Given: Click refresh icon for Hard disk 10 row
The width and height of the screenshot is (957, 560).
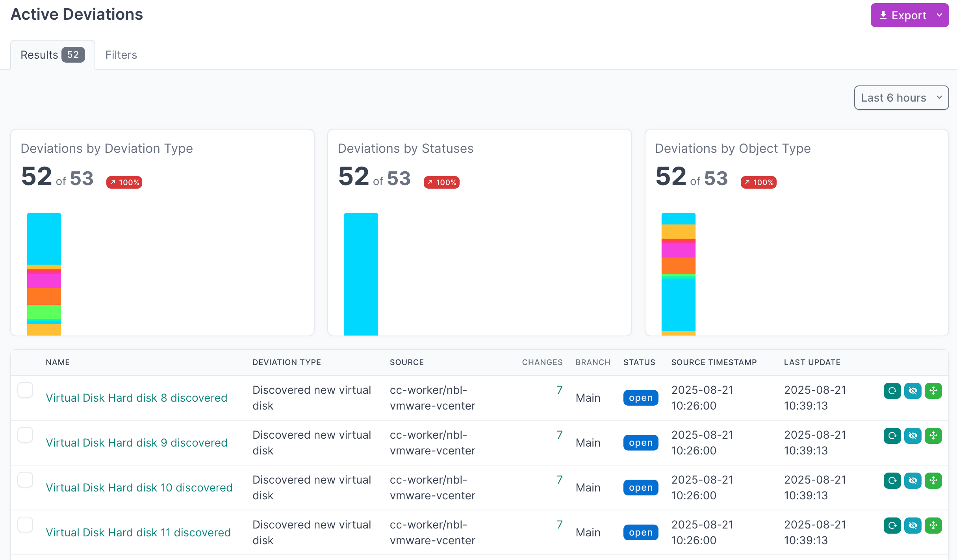Looking at the screenshot, I should point(892,480).
